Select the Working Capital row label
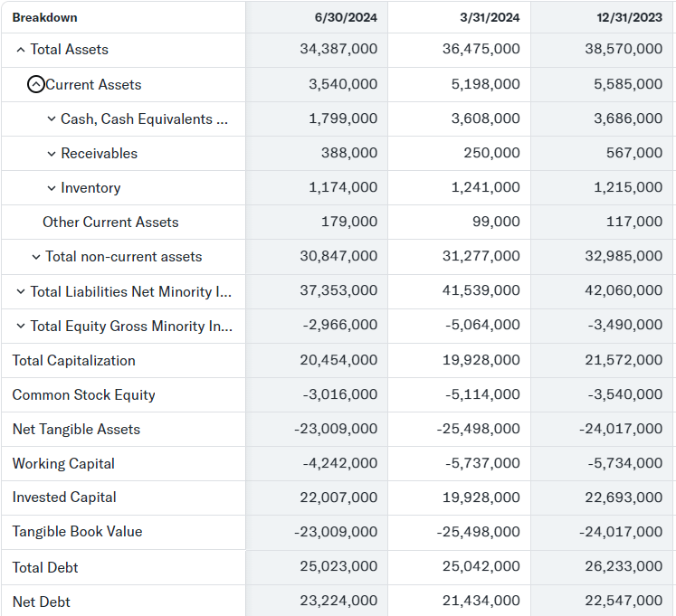 point(63,463)
